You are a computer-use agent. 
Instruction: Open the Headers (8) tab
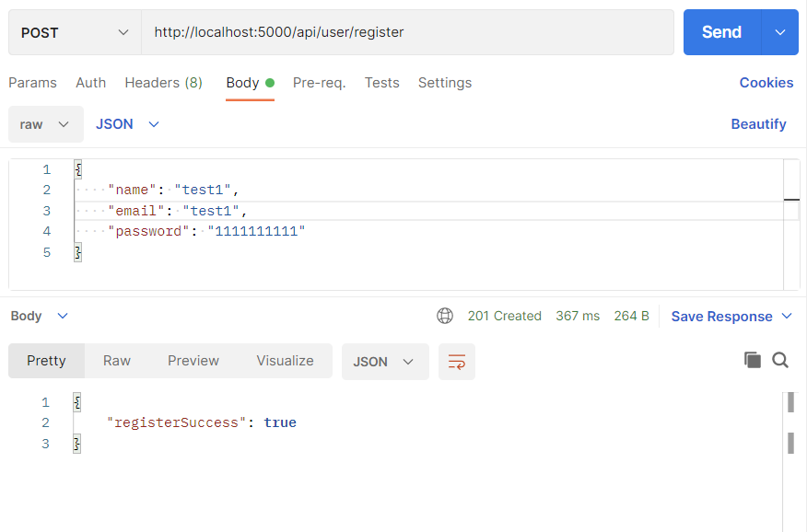coord(164,83)
